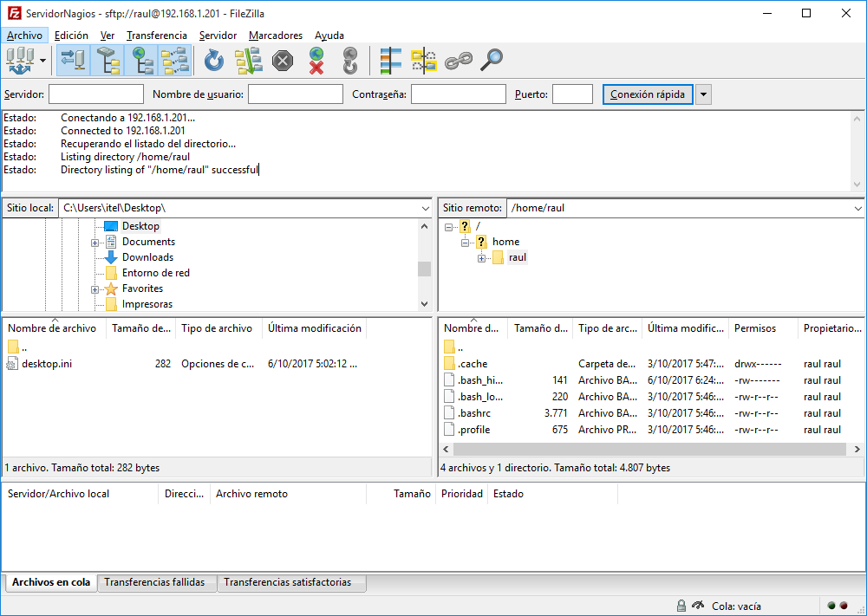867x616 pixels.
Task: Click the cancel current operation icon
Action: 283,61
